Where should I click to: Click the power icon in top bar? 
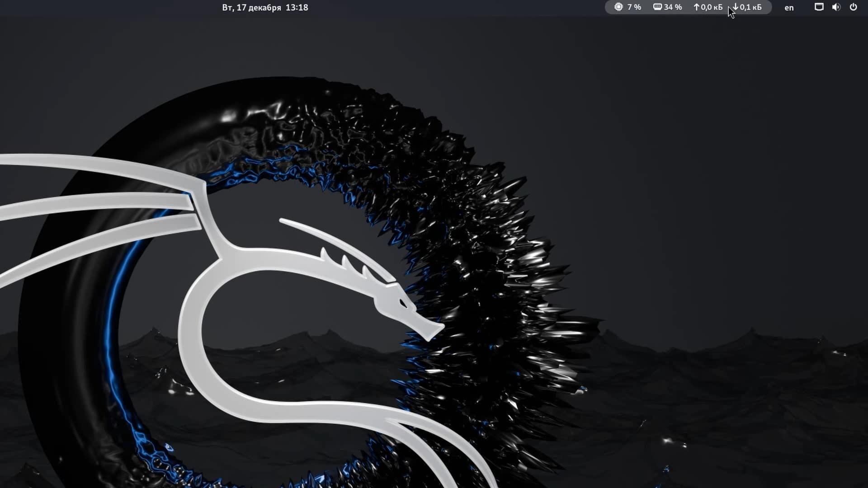pos(853,7)
